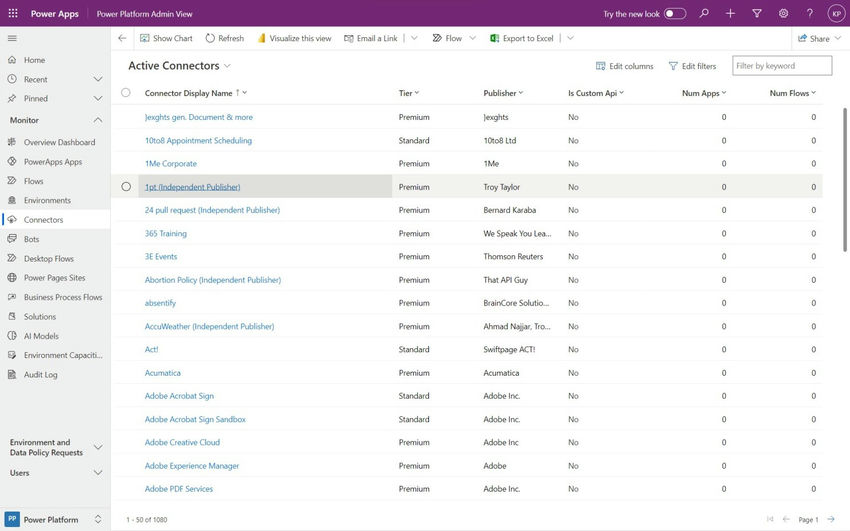Open the advanced find funnel icon
This screenshot has height=531, width=850.
click(x=757, y=14)
